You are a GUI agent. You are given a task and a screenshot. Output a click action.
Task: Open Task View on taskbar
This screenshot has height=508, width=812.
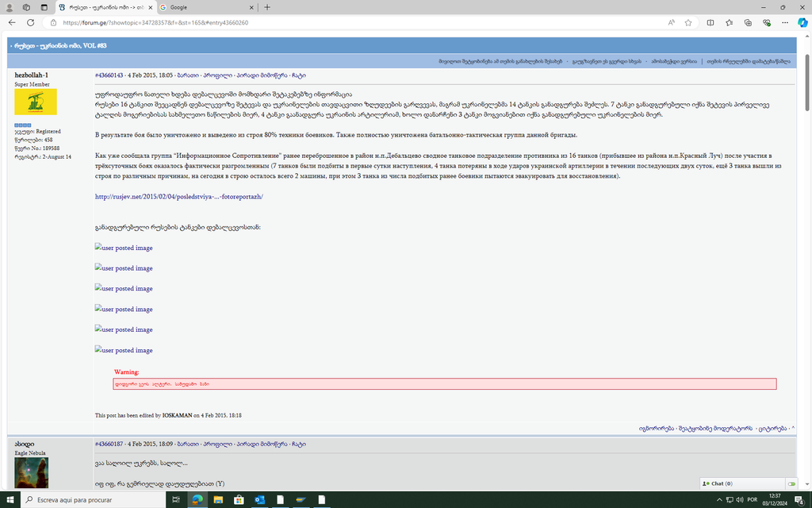176,500
